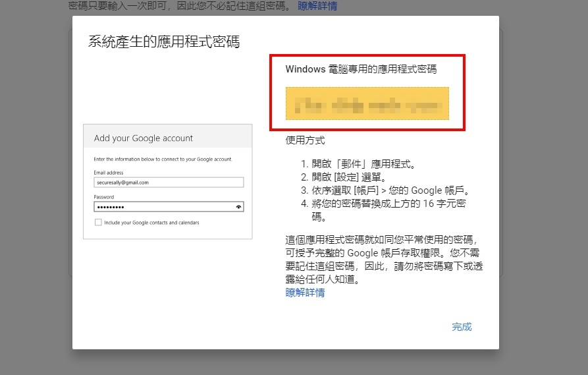Click the heading 系統產生的應用程式密碼

(164, 42)
